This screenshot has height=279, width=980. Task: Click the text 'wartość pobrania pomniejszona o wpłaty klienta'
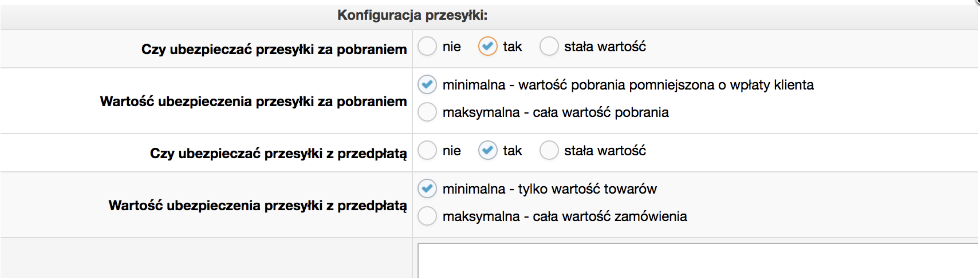[x=666, y=85]
